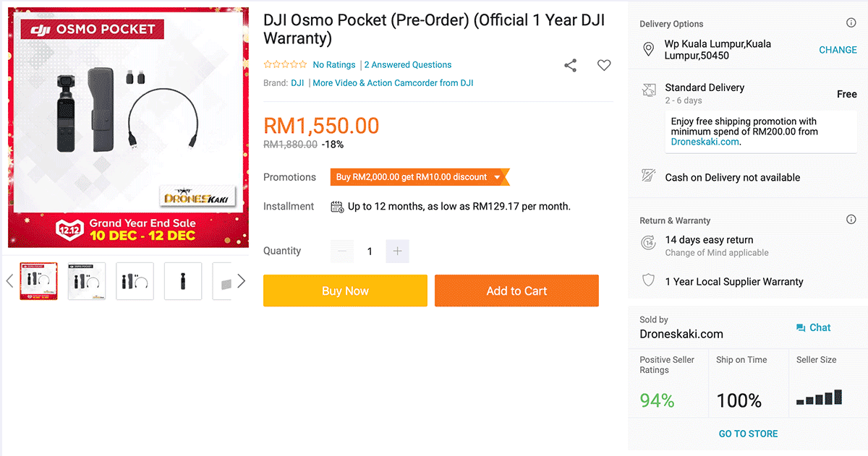
Task: Decrease quantity with minus button
Action: (x=342, y=251)
